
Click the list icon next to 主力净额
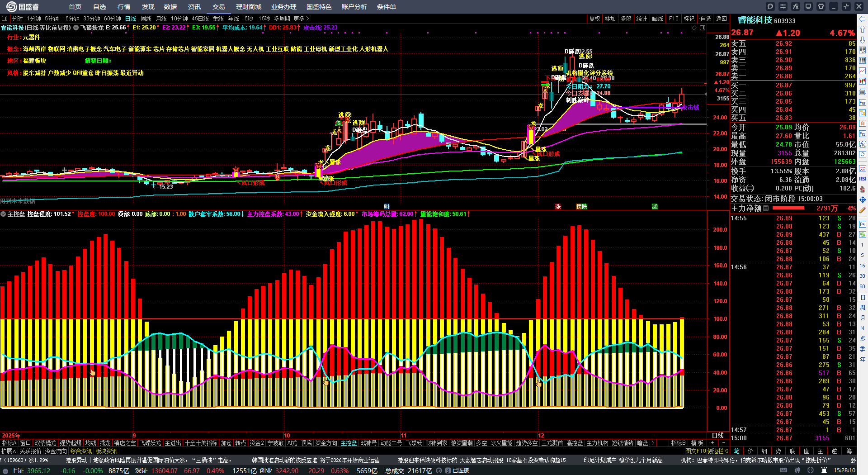(x=766, y=208)
